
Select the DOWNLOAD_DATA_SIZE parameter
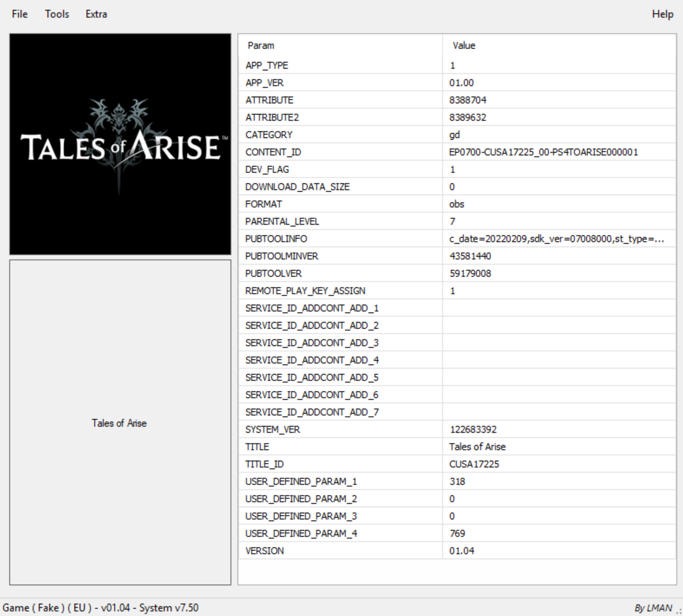[x=297, y=187]
